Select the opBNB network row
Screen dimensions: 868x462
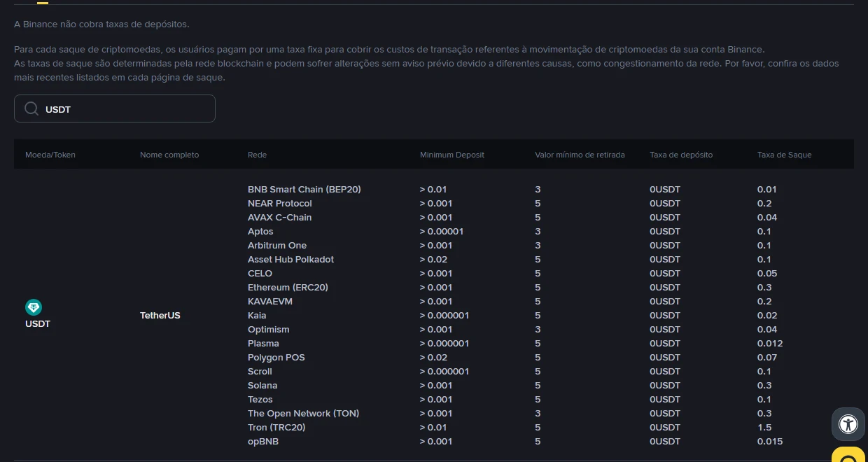click(263, 441)
